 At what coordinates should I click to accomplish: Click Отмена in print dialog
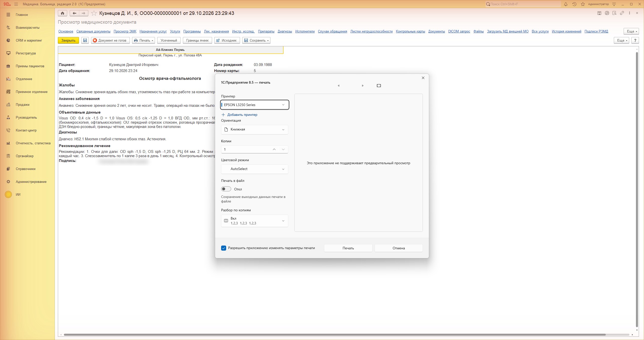tap(399, 248)
